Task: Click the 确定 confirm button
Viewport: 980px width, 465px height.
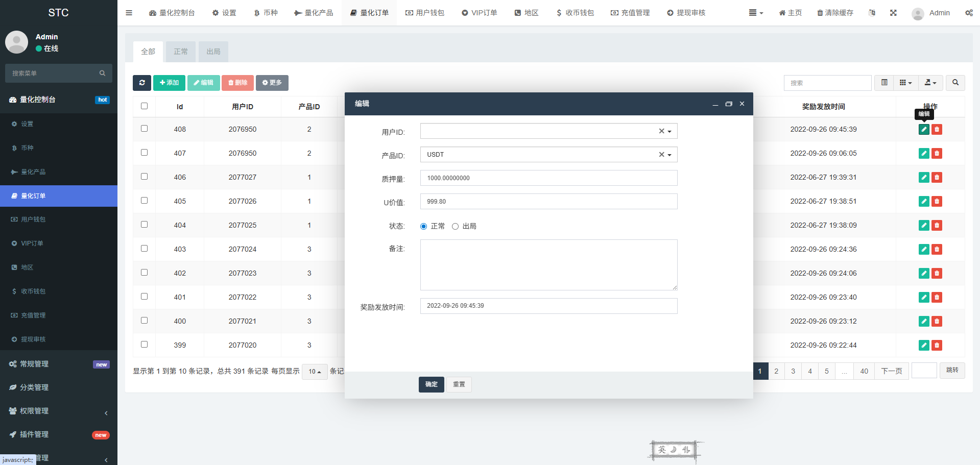Action: [431, 384]
